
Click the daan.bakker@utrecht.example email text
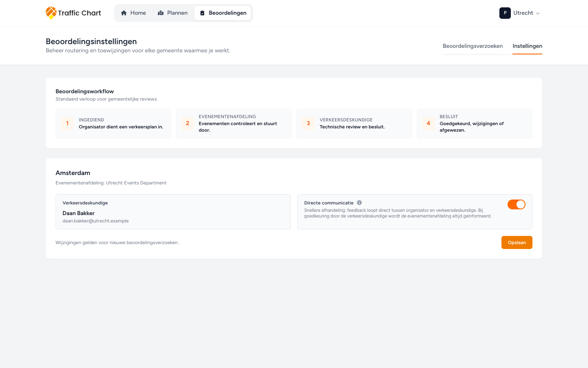pyautogui.click(x=96, y=221)
